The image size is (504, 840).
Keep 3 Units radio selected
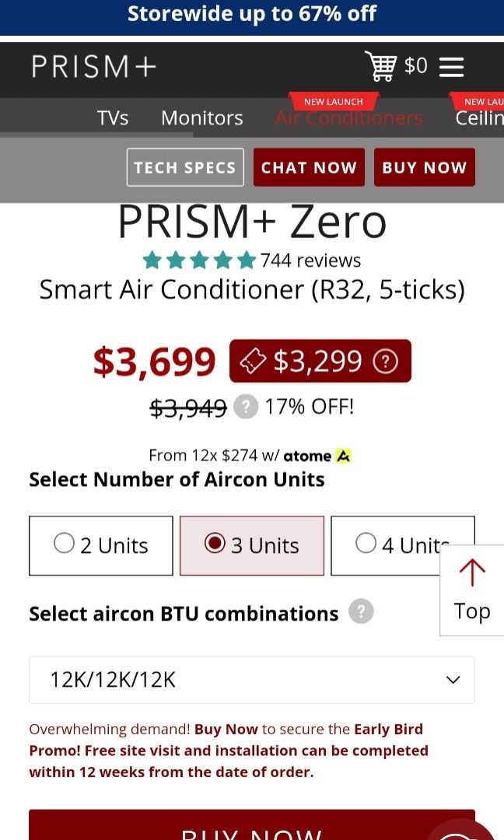pos(251,544)
